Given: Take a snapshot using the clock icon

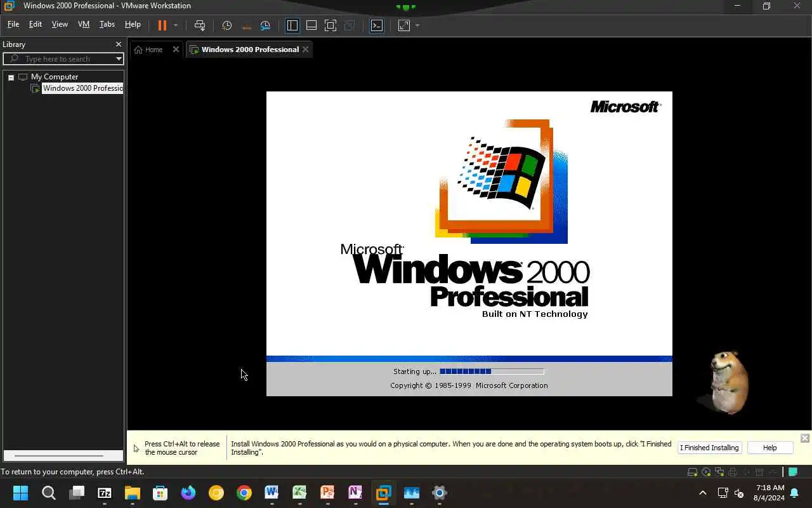Looking at the screenshot, I should [x=226, y=25].
